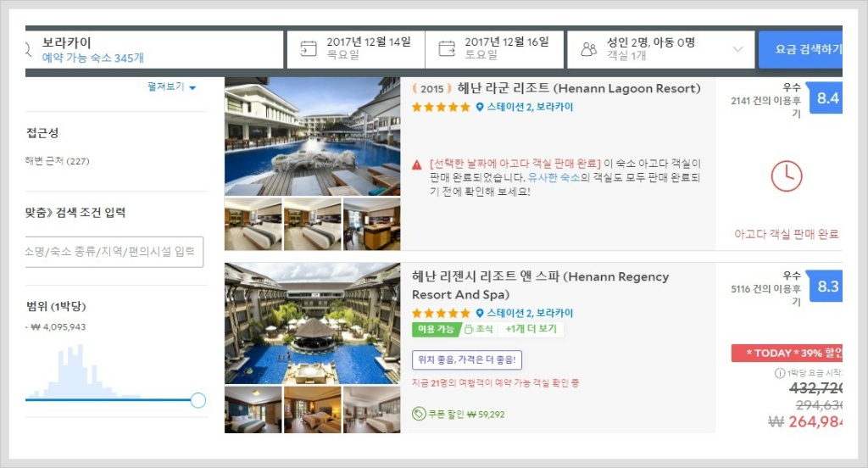
Task: Click location pin for Henann Lagoon Resort
Action: pos(480,107)
